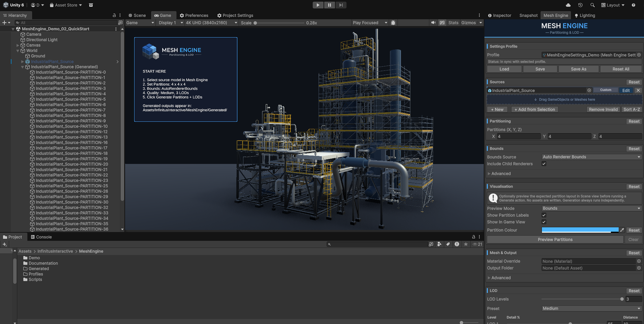The height and width of the screenshot is (324, 644).
Task: Toggle the Game view shortcuts keyboard icon
Action: 442,23
